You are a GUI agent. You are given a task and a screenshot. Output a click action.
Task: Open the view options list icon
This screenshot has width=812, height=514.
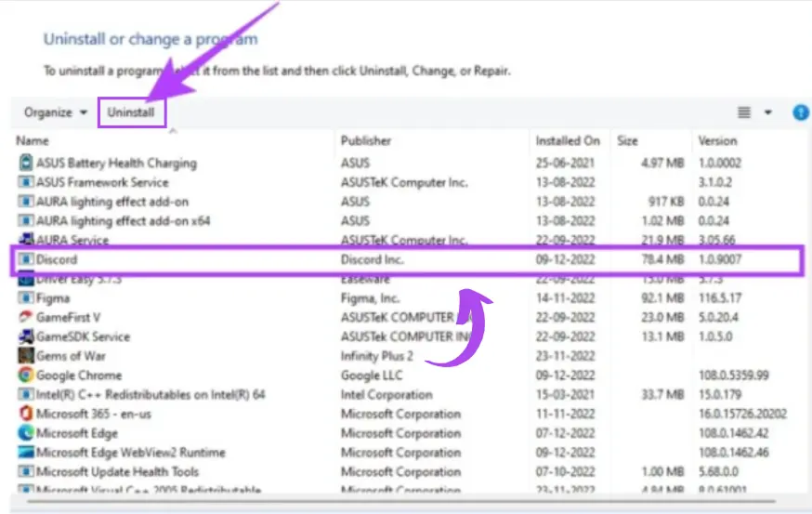click(744, 112)
